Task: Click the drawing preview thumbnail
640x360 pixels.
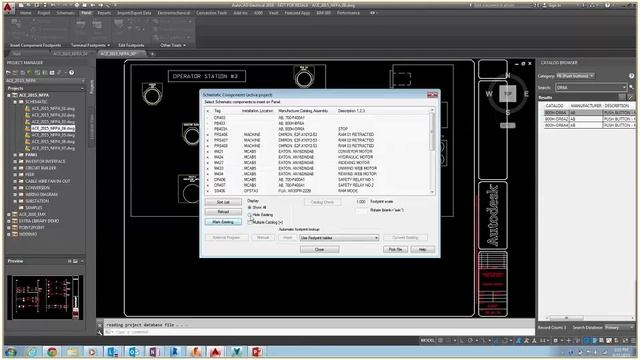Action: (x=45, y=297)
